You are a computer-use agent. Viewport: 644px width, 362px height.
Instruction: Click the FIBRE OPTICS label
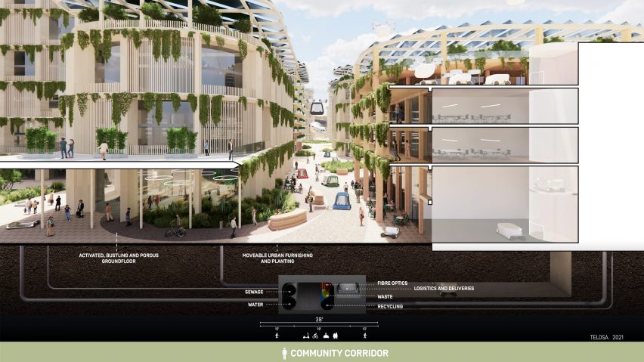tap(392, 283)
